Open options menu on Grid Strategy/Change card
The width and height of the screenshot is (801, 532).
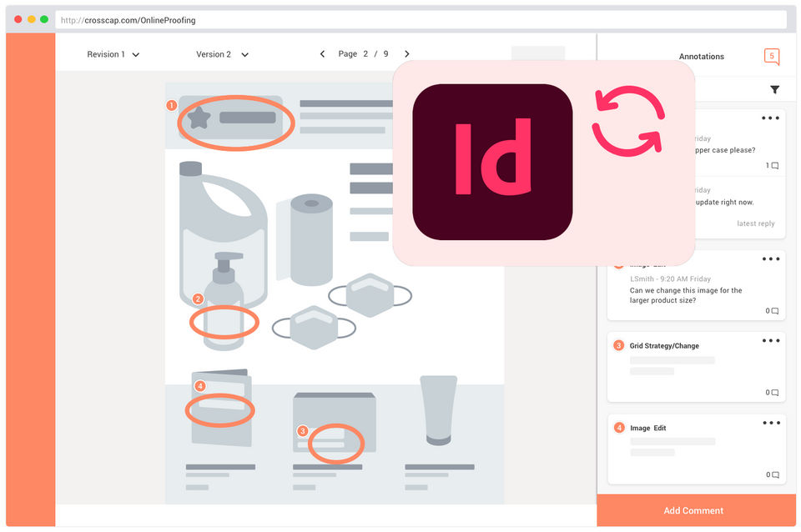coord(771,340)
